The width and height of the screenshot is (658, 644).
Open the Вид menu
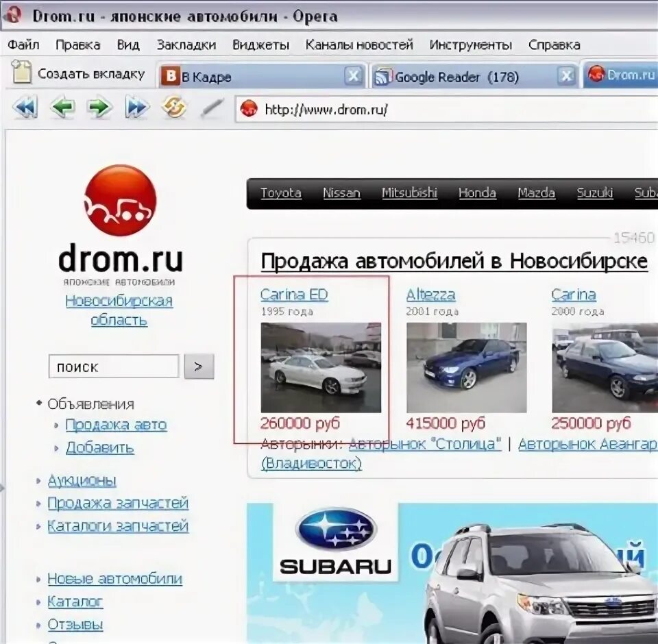coord(128,45)
